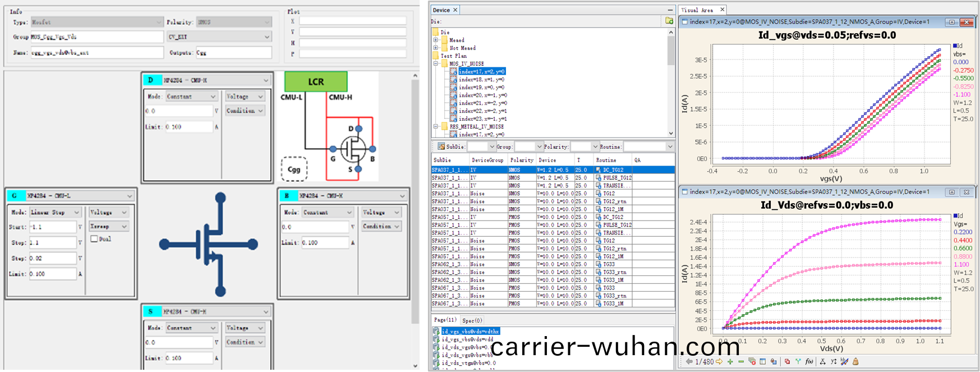Click the Y-axis scale icon
The width and height of the screenshot is (980, 372).
834,362
